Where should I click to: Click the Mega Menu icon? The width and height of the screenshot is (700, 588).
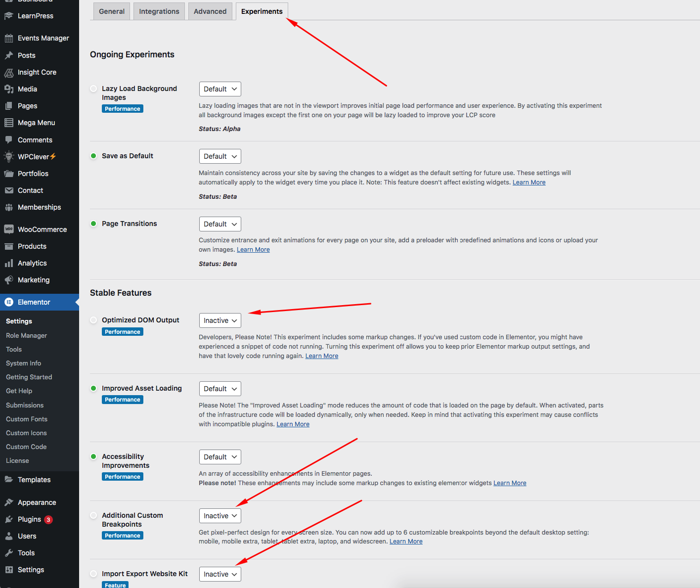point(9,123)
